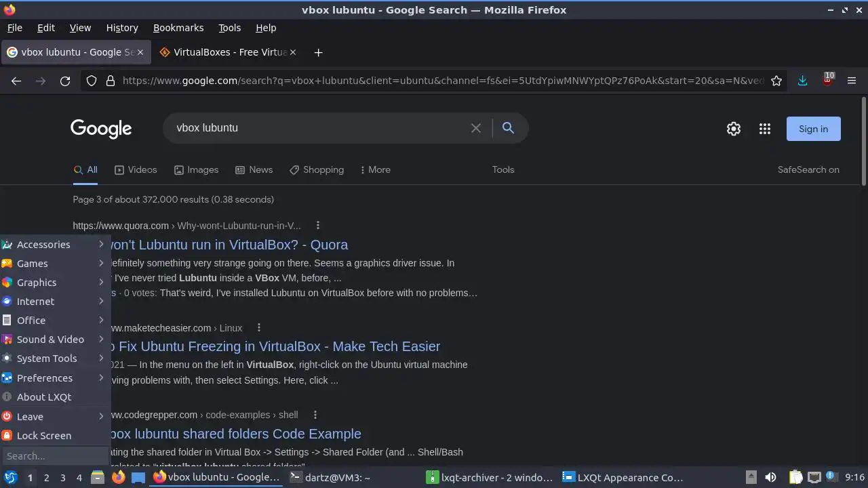
Task: Expand the Sound & Video submenu
Action: point(54,340)
